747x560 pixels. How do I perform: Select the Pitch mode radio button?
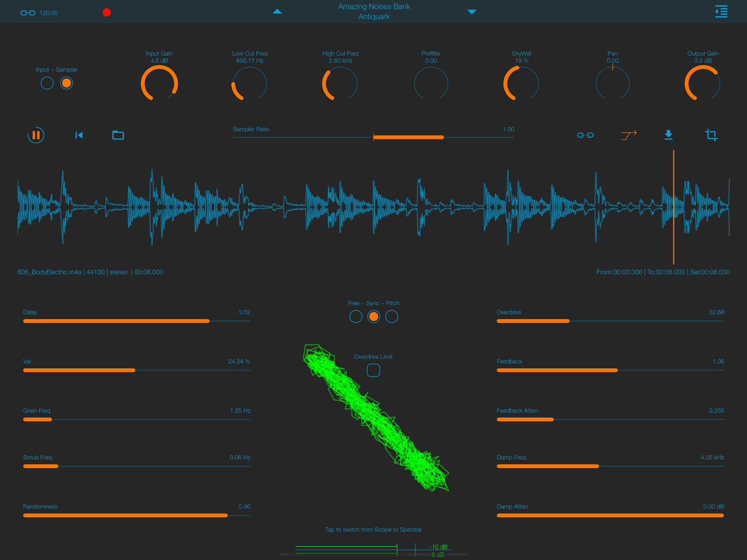click(391, 316)
